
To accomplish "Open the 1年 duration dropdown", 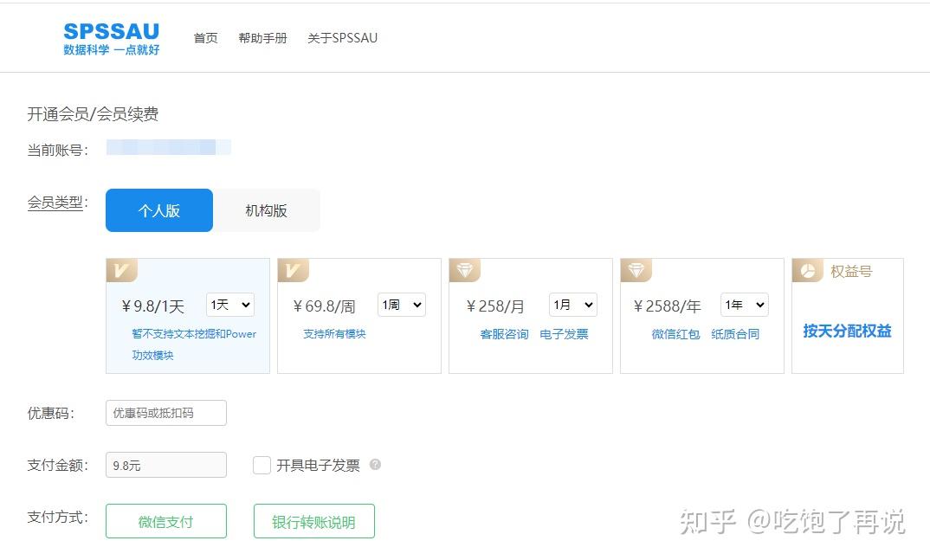I will [744, 305].
